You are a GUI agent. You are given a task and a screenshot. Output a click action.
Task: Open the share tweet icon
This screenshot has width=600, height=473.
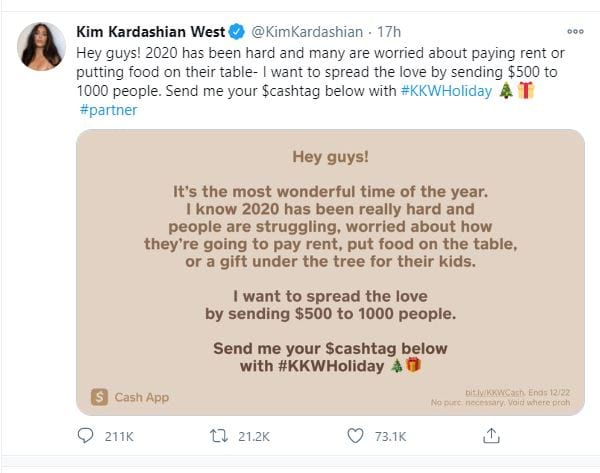point(491,436)
